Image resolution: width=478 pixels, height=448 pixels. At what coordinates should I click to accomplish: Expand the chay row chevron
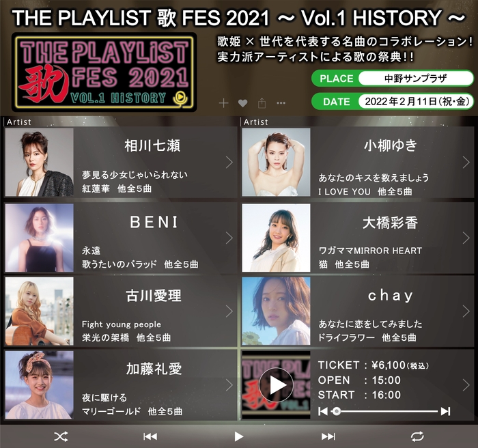click(x=466, y=311)
